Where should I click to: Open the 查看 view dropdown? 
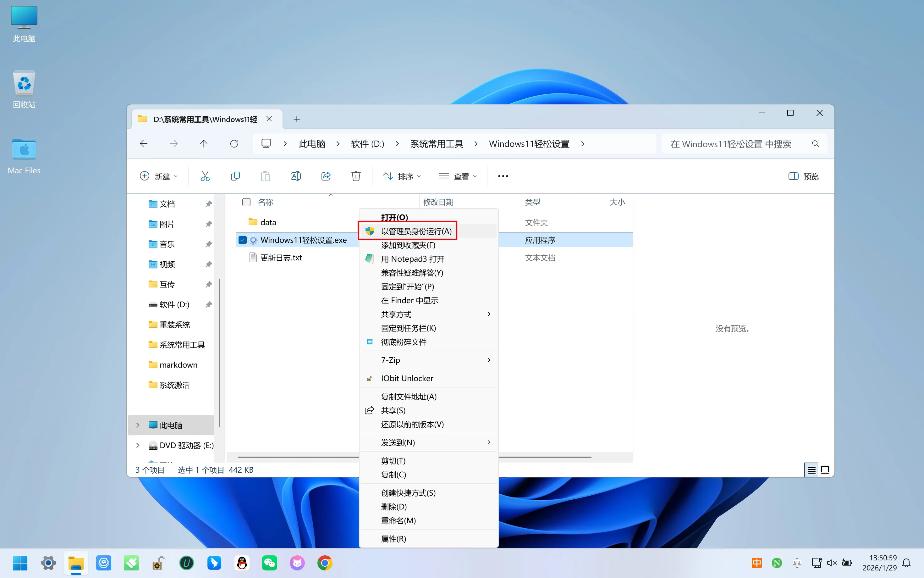458,176
